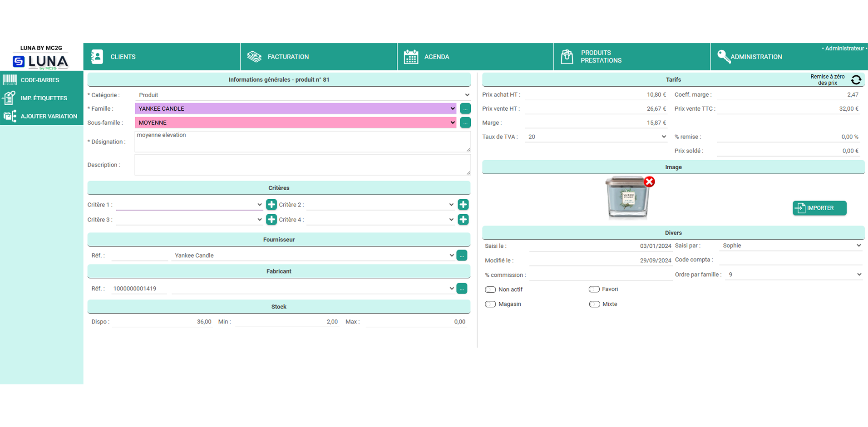Image resolution: width=868 pixels, height=427 pixels.
Task: Click the Agenda calendar icon
Action: click(x=411, y=57)
